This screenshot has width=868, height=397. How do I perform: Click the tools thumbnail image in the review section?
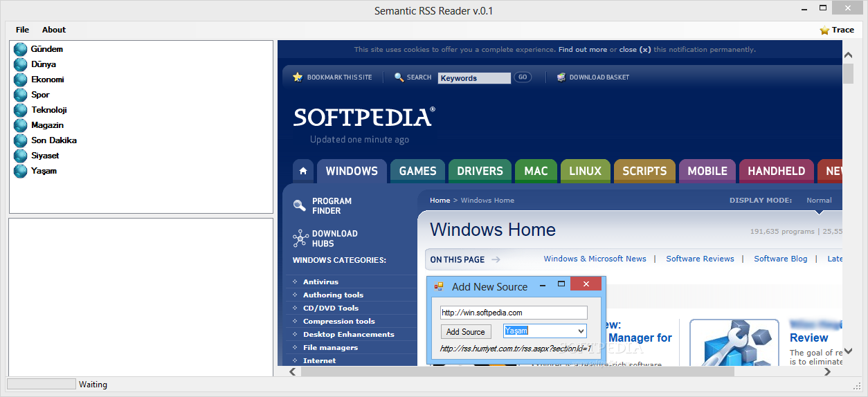(x=735, y=342)
